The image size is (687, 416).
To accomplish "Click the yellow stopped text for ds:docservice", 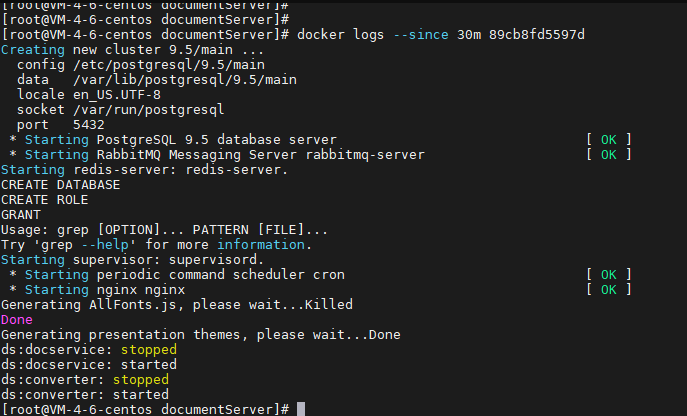I will (x=149, y=350).
